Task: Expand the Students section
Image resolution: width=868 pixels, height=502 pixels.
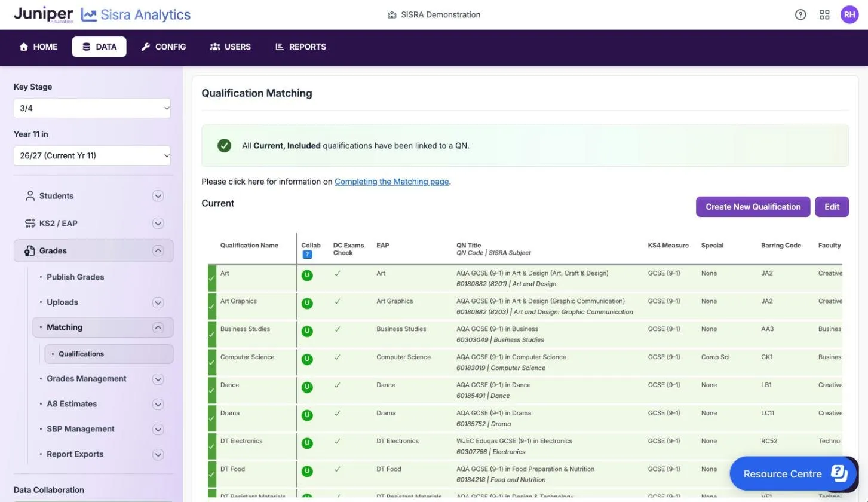Action: [158, 196]
